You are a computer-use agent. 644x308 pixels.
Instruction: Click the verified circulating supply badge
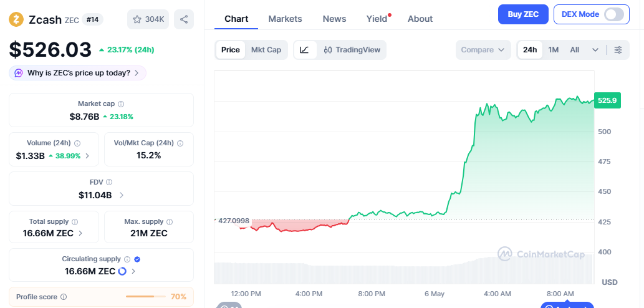tap(138, 259)
